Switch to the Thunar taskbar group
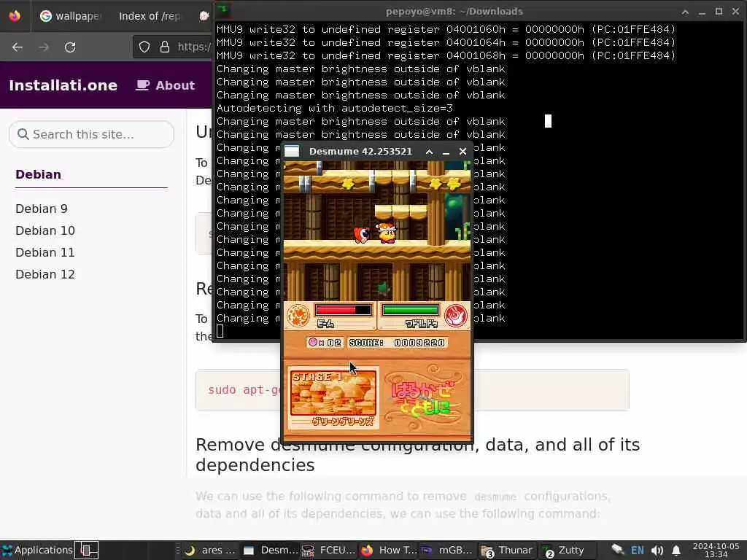The image size is (747, 560). coord(507,550)
